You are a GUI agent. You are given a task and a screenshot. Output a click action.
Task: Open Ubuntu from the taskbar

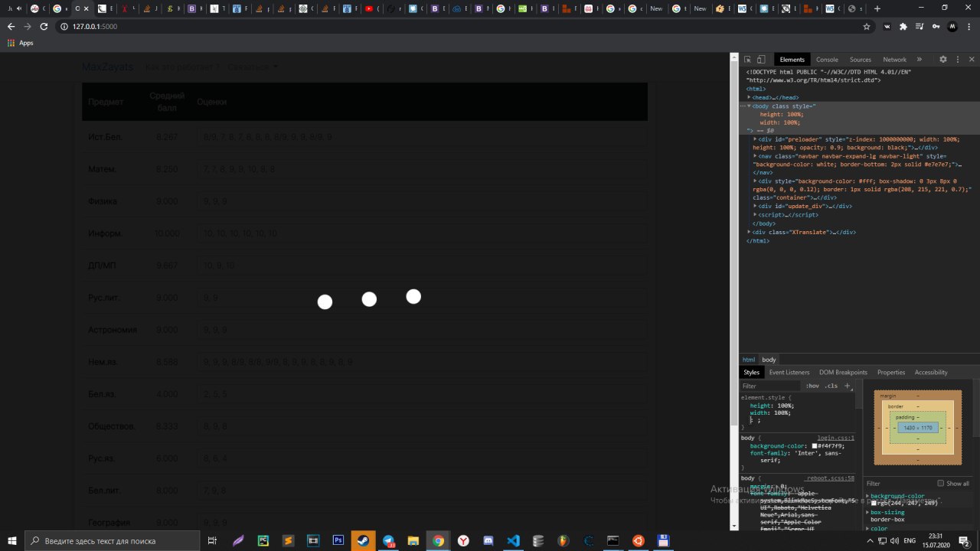pos(638,540)
